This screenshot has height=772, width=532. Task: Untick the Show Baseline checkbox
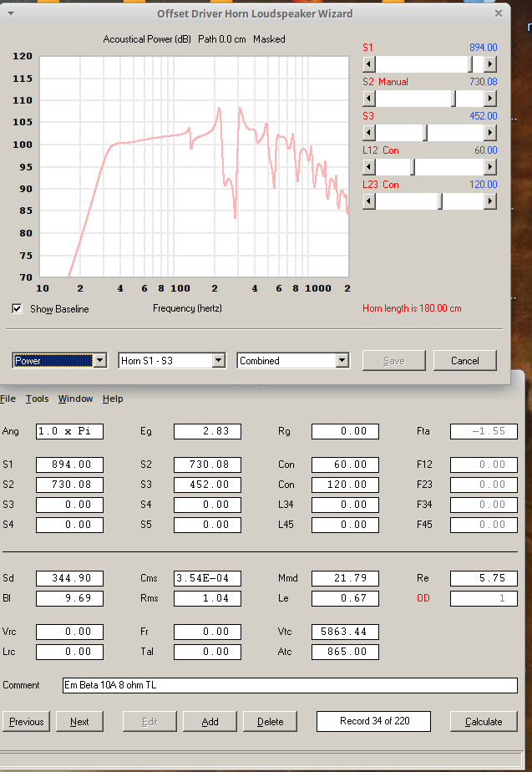point(18,308)
